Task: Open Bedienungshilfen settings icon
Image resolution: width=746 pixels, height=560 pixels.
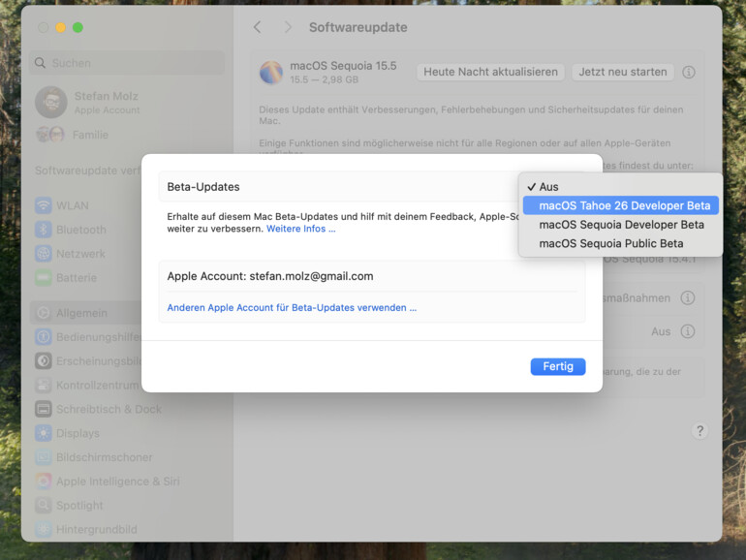Action: click(44, 337)
